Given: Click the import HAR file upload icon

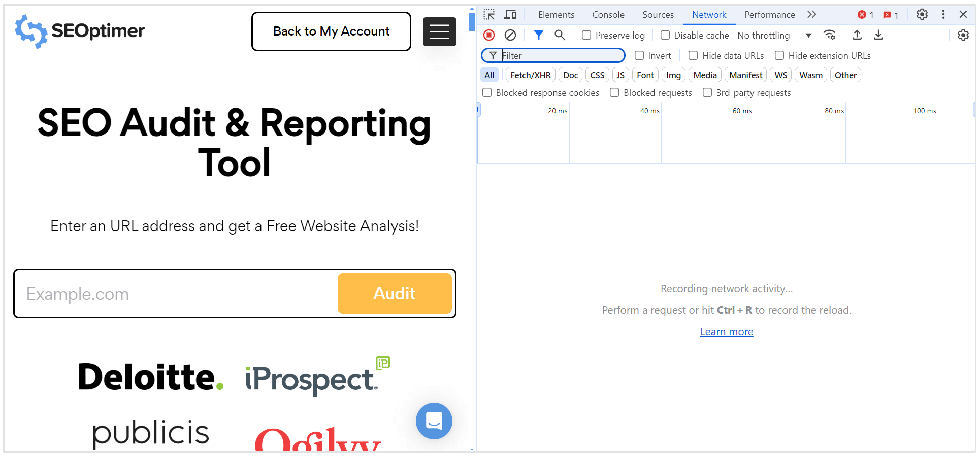Looking at the screenshot, I should coord(857,35).
